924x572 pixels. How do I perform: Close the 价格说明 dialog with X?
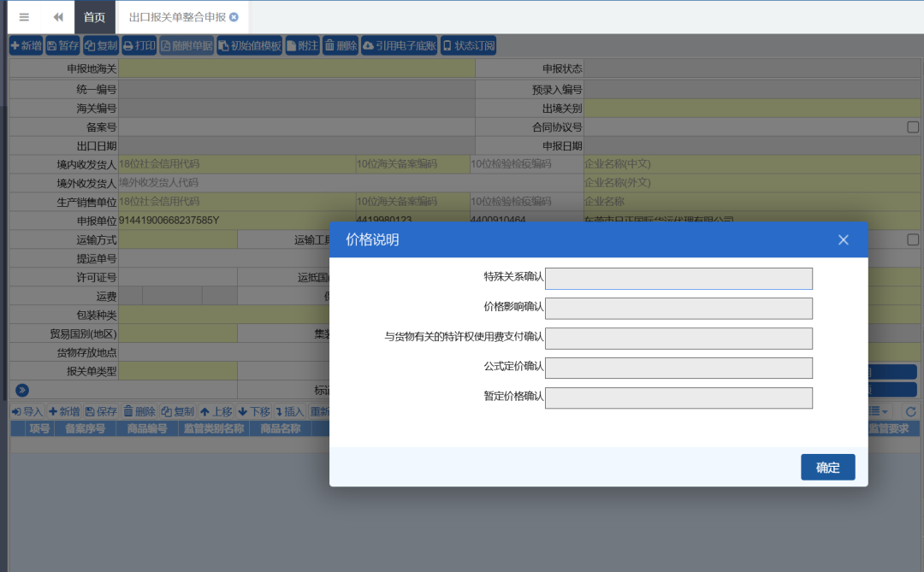pyautogui.click(x=843, y=240)
